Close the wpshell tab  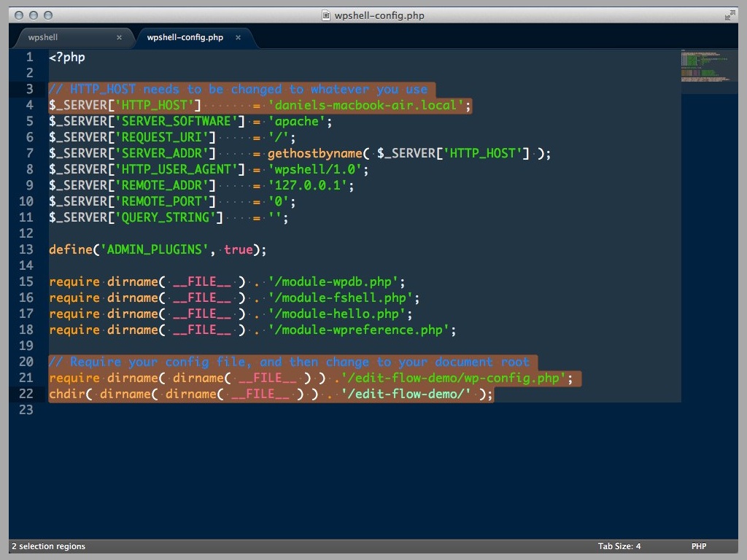119,37
